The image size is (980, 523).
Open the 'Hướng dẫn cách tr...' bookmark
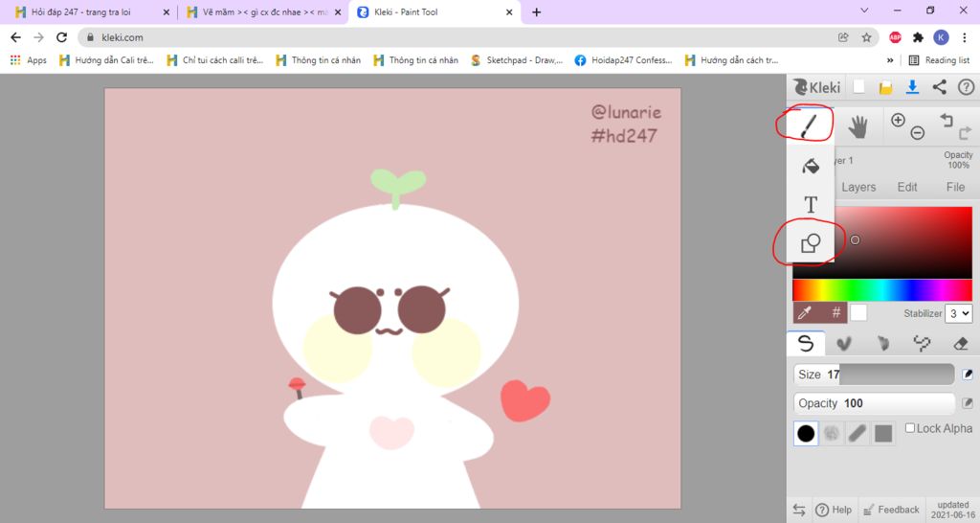(x=732, y=60)
